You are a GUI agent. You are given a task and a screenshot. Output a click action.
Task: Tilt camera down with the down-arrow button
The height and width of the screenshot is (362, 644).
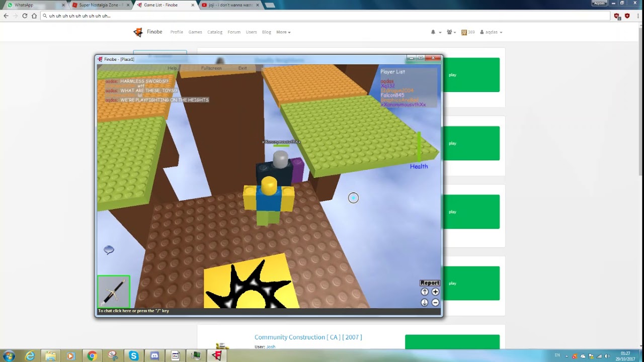[x=425, y=303]
